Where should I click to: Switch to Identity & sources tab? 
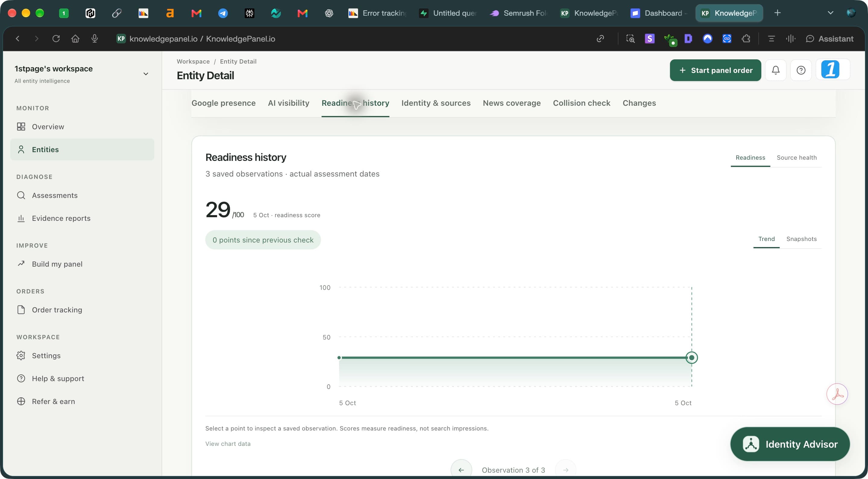point(436,103)
